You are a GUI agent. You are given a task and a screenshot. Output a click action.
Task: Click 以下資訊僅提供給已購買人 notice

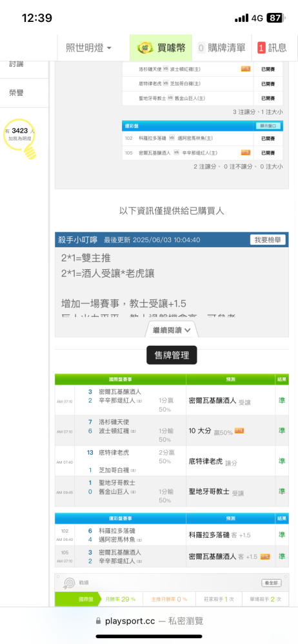coord(172,211)
